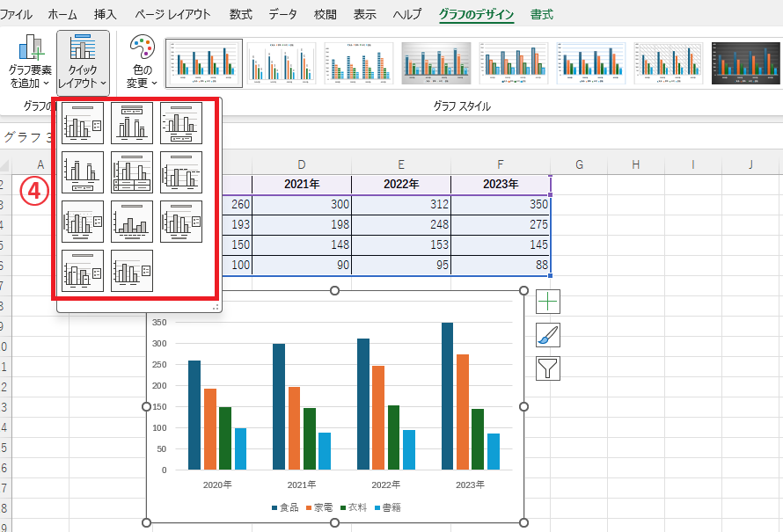The image size is (783, 532).
Task: Click the orange bar in the 2022年 group
Action: pyautogui.click(x=378, y=418)
